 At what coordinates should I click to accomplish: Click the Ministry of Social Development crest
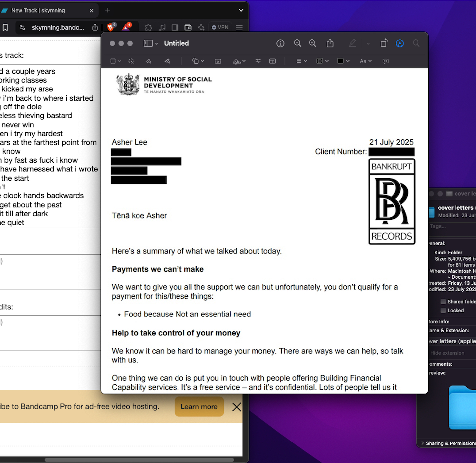128,84
